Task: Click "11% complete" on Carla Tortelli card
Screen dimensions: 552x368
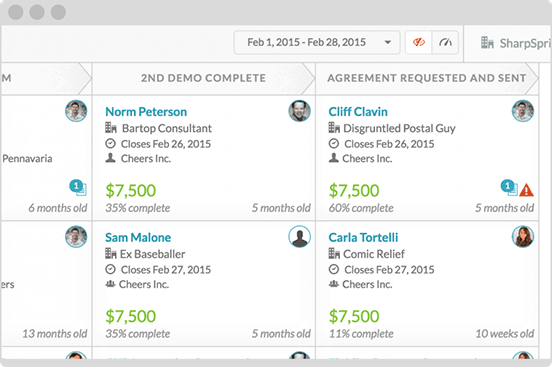Action: point(361,334)
